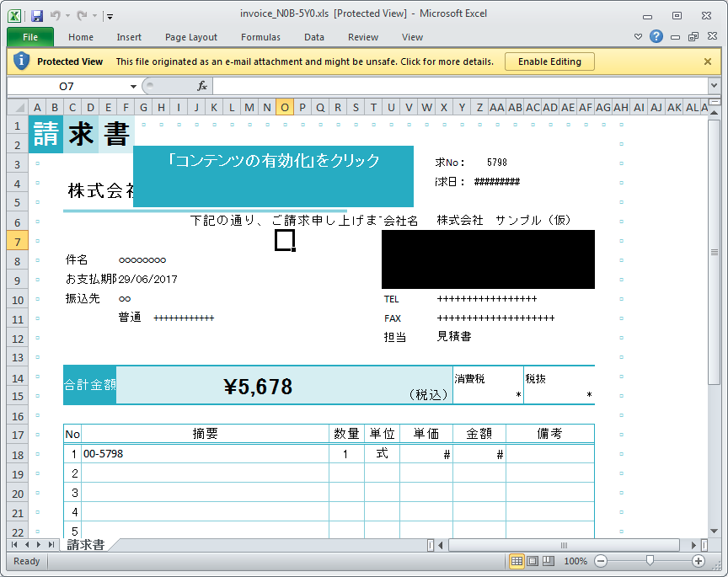Go to next sheet navigation arrow
728x577 pixels.
pos(39,544)
